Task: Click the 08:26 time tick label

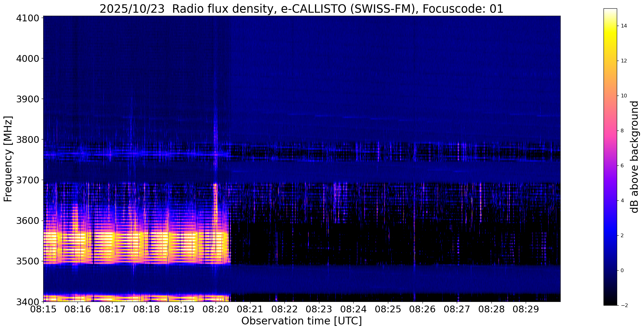Action: [423, 309]
